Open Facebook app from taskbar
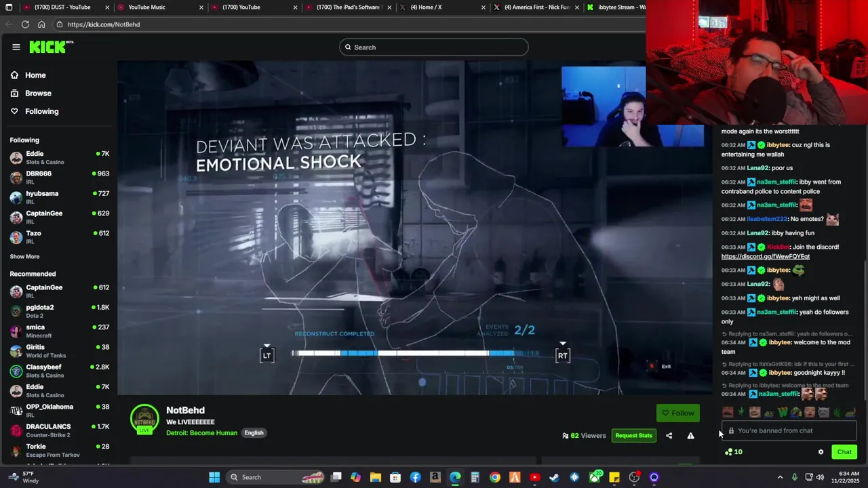The image size is (868, 488). point(415,477)
